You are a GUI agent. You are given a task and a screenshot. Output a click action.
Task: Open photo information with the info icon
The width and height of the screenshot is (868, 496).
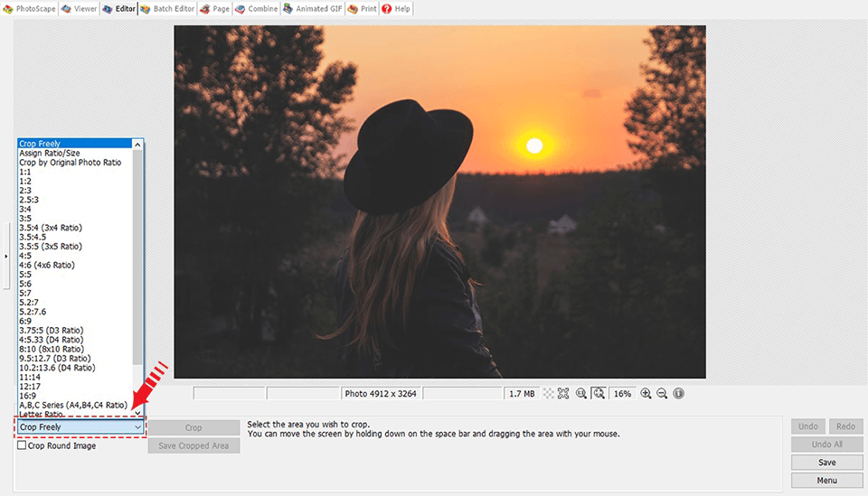point(679,394)
